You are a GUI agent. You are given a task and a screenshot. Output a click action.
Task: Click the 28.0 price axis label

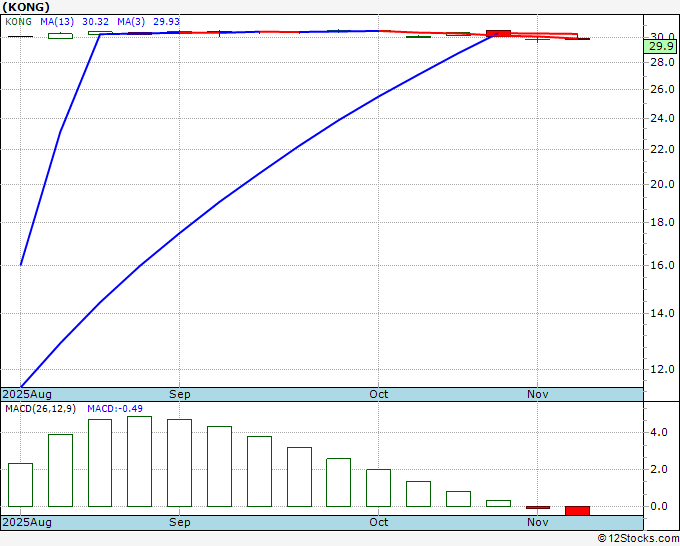(662, 62)
